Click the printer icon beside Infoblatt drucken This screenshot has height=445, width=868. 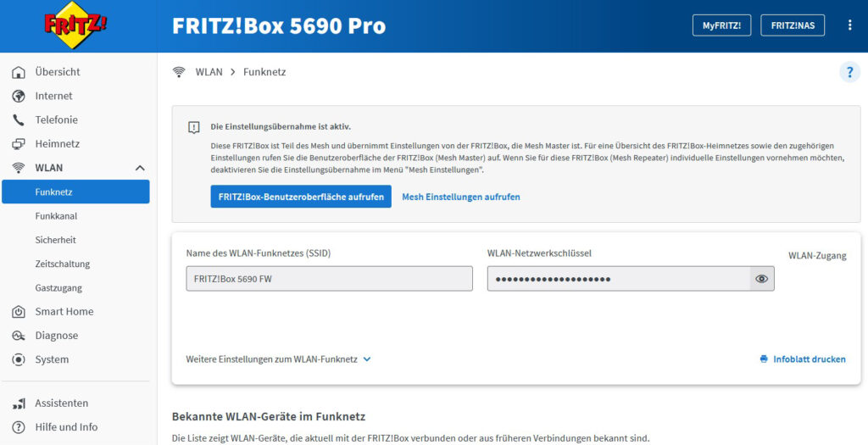(764, 359)
